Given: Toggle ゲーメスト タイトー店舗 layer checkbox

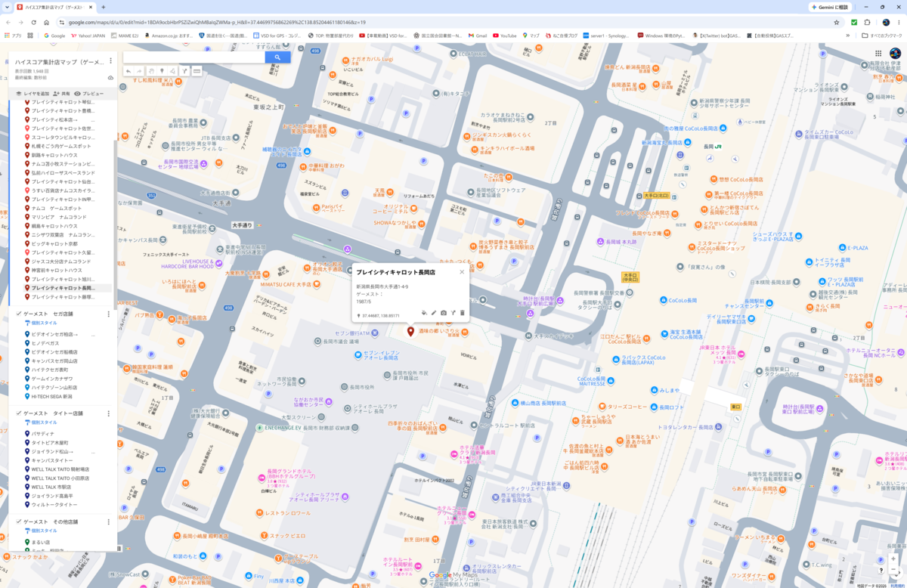Looking at the screenshot, I should coord(18,413).
